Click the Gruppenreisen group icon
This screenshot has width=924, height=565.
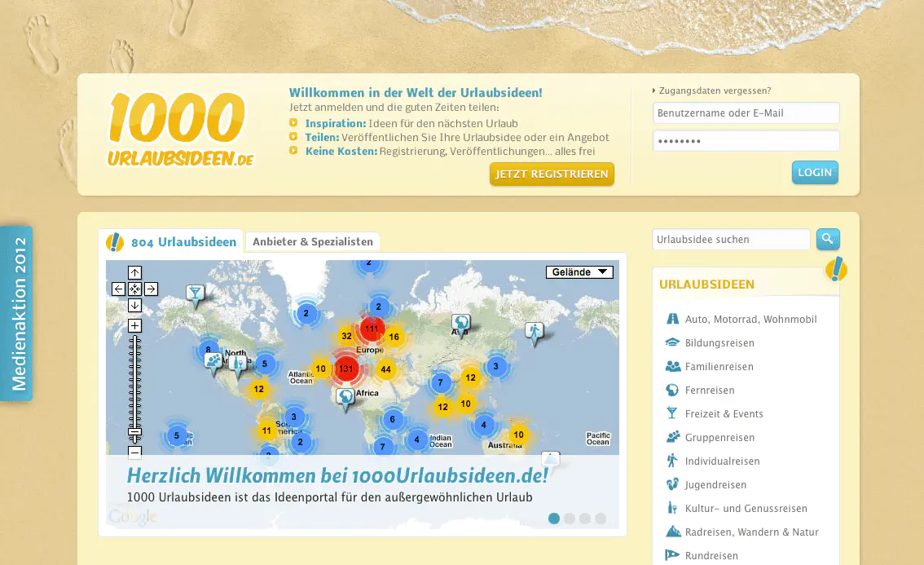(672, 437)
